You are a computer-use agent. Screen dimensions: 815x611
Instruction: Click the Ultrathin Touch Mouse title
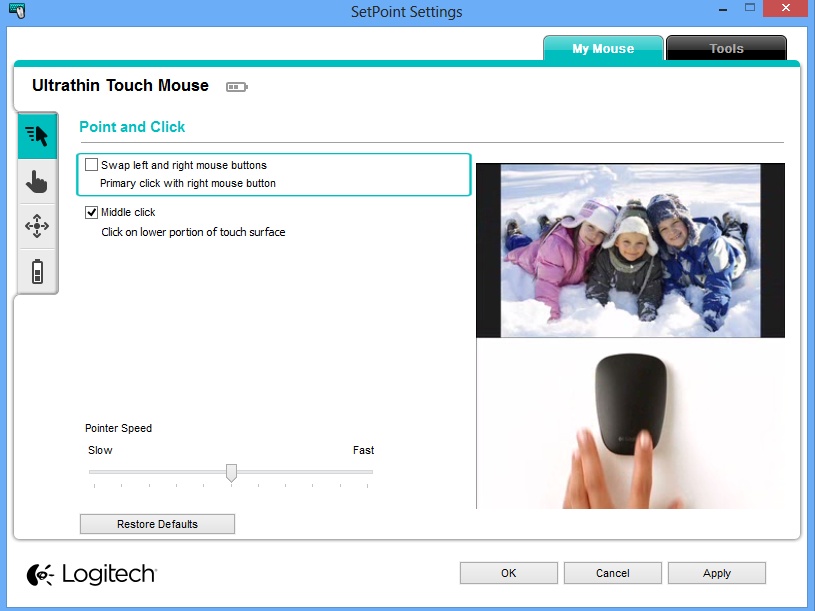120,85
